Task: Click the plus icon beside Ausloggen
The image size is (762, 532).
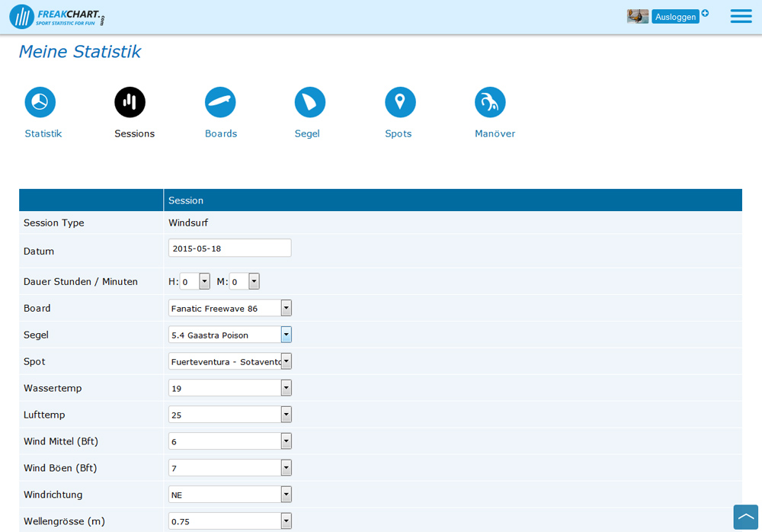Action: pos(705,13)
